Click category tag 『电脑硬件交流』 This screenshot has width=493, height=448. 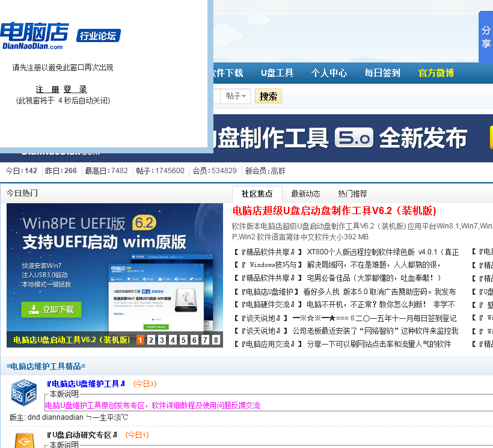point(268,305)
